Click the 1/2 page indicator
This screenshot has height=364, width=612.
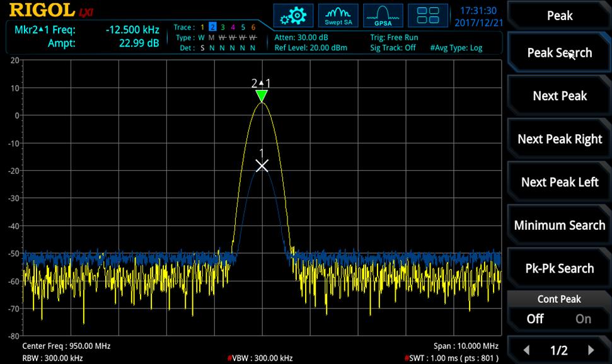(558, 349)
